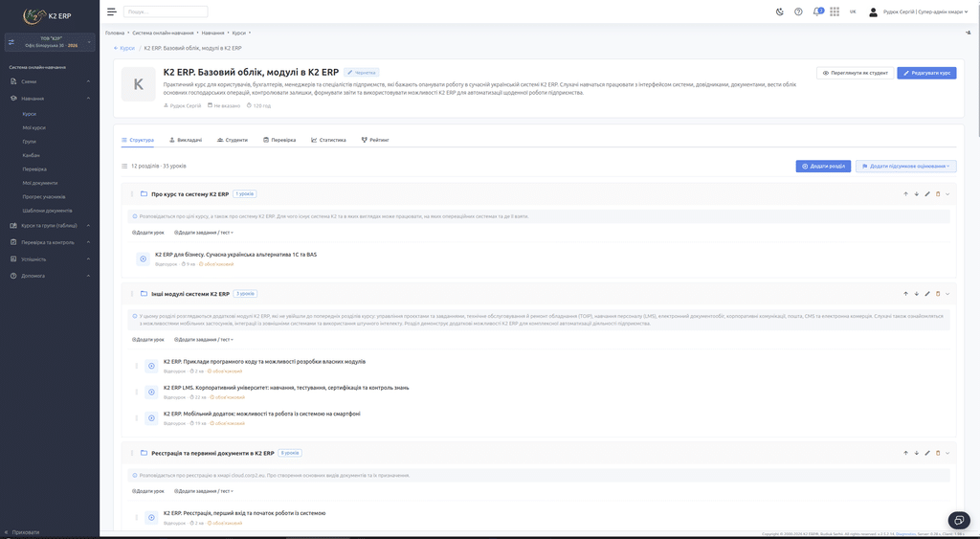
Task: Click Додати урок in first section
Action: pos(148,233)
